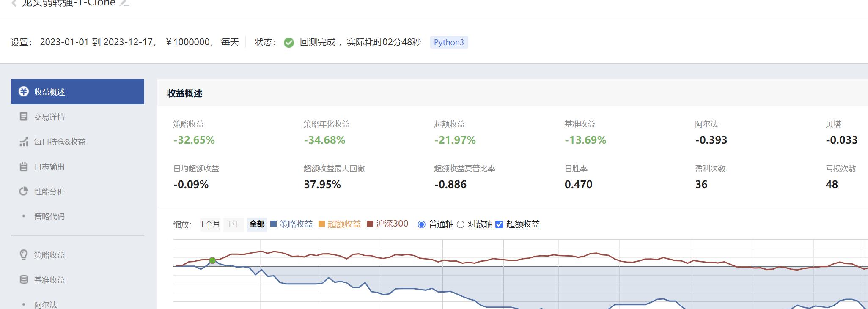Click the edit pencil icon next to title
This screenshot has width=868, height=309.
click(124, 3)
